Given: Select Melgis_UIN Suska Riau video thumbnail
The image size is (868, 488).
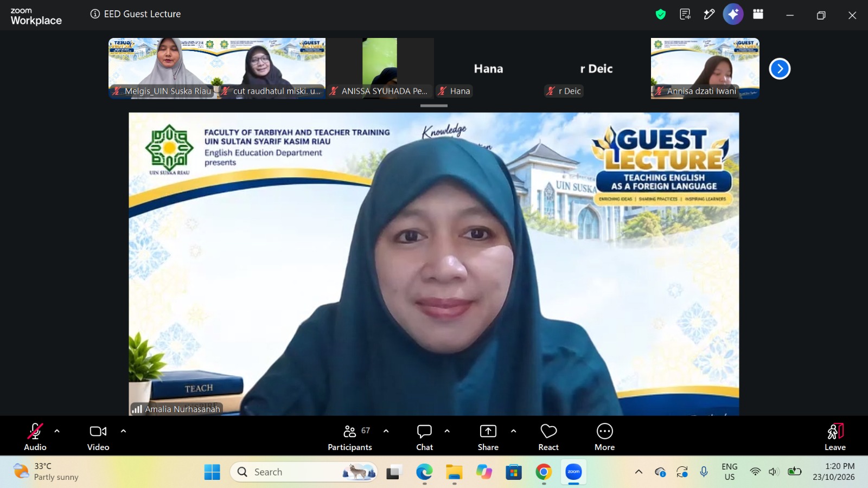Looking at the screenshot, I should (163, 68).
